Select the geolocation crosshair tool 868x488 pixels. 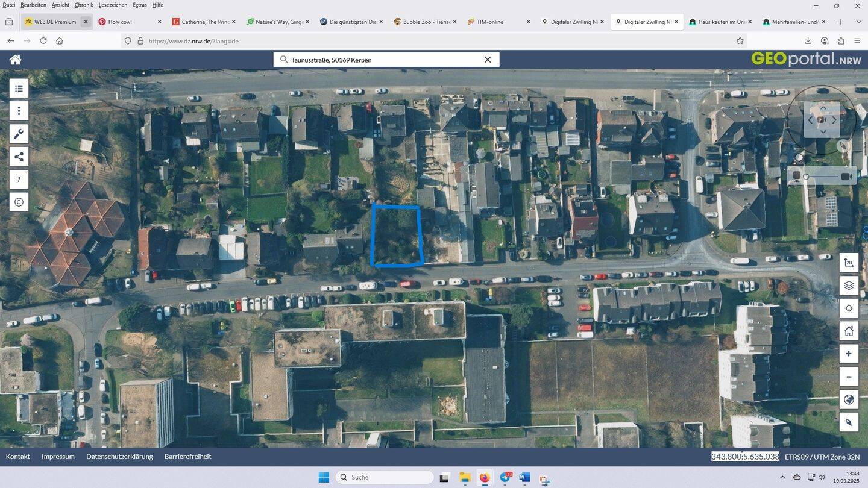click(849, 308)
